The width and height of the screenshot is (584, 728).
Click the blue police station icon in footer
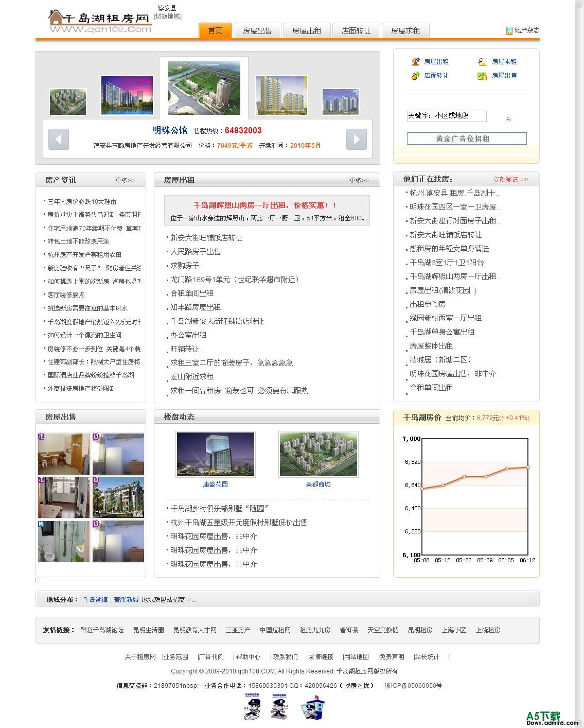[x=313, y=707]
